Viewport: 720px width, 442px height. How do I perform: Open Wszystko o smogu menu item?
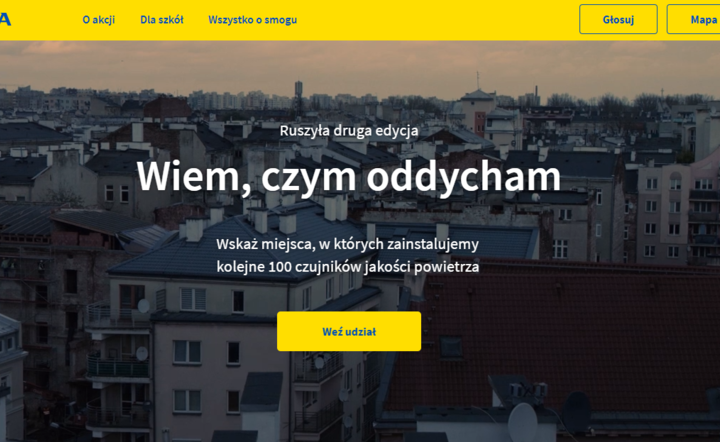point(253,20)
